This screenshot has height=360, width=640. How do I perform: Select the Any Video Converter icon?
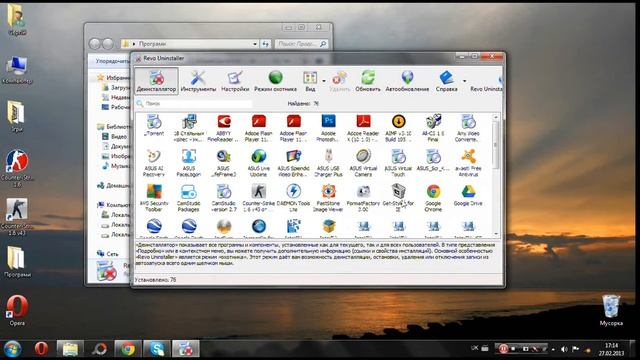[x=468, y=122]
